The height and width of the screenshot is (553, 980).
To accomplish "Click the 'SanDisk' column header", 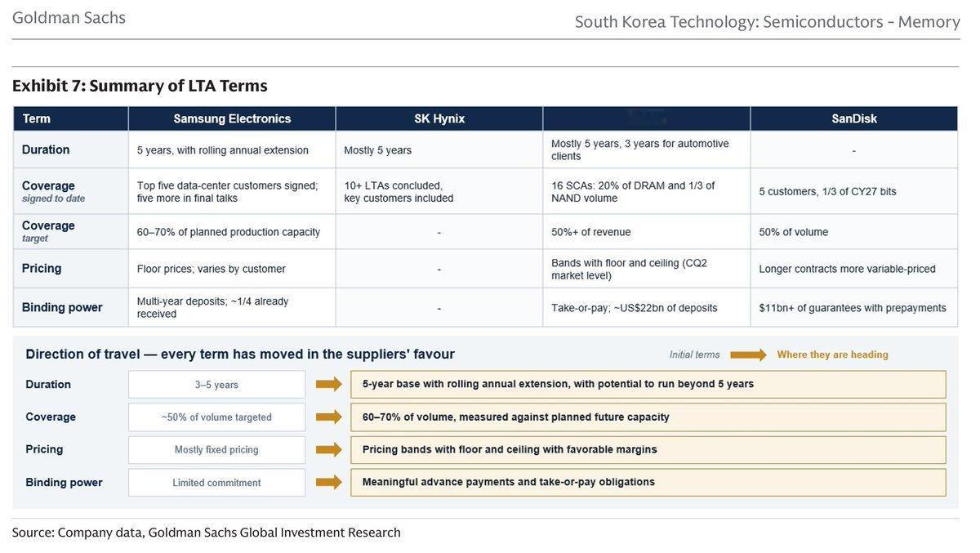I will point(854,118).
